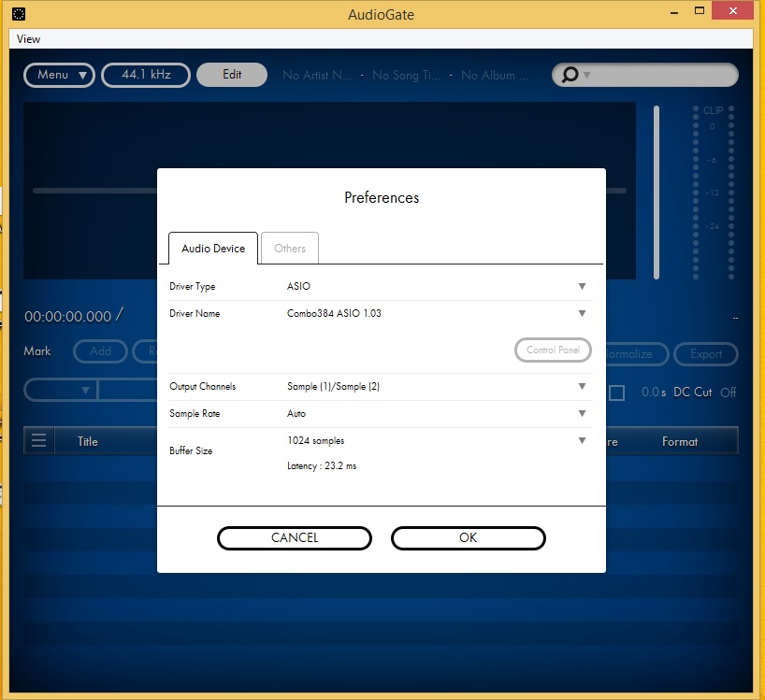Click the 1024 samples value

pyautogui.click(x=316, y=441)
